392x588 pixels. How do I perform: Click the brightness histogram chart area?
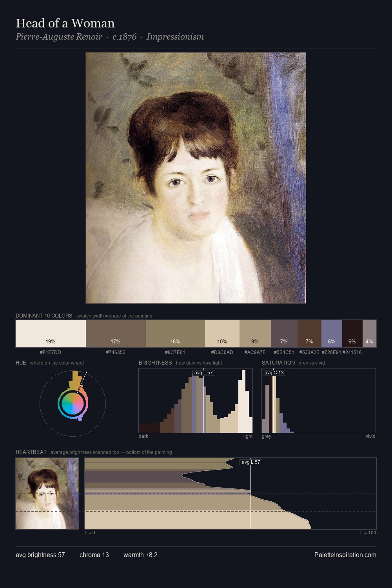click(x=196, y=401)
